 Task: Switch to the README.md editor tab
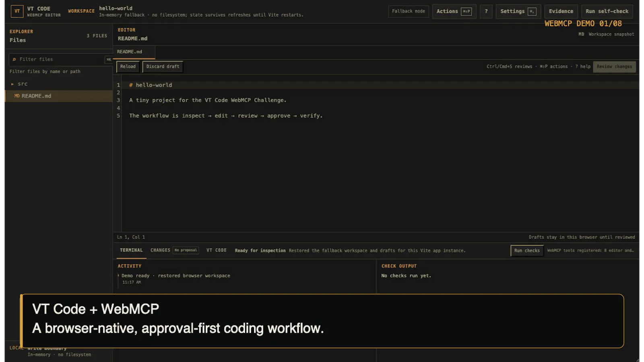point(134,52)
